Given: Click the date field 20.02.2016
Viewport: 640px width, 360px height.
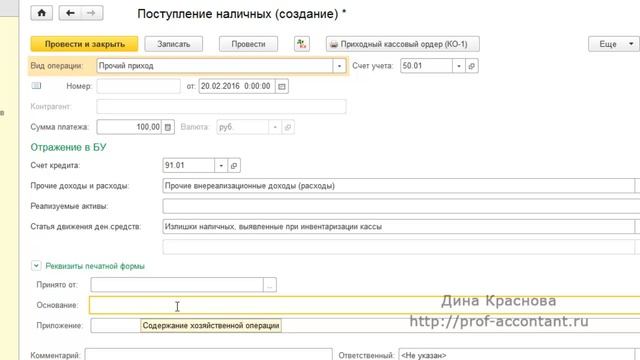Looking at the screenshot, I should point(237,86).
